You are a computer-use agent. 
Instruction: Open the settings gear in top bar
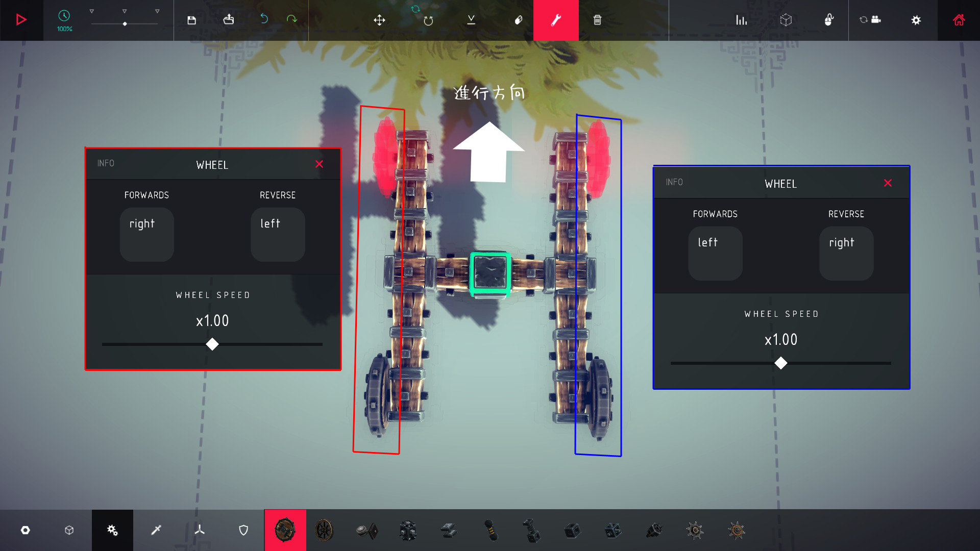(x=916, y=20)
